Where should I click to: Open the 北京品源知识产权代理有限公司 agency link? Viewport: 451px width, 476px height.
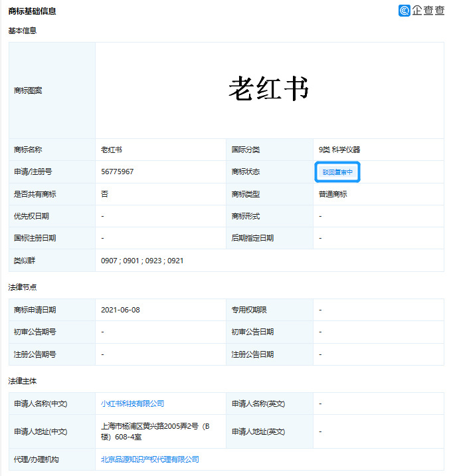[149, 459]
